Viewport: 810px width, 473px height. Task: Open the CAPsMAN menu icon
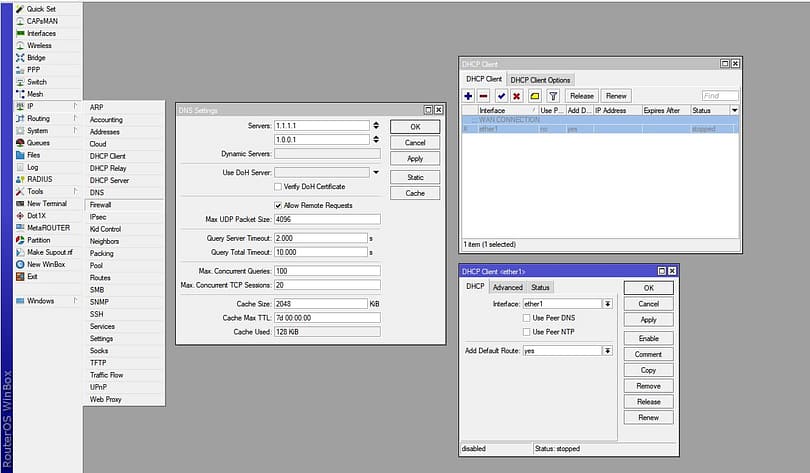point(20,21)
